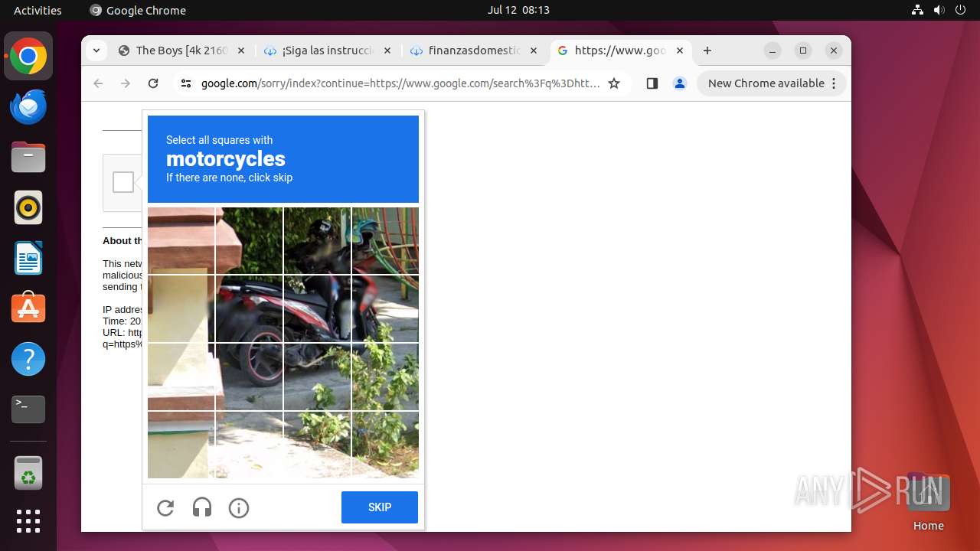Show Applications grid
980x551 pixels.
[x=28, y=521]
